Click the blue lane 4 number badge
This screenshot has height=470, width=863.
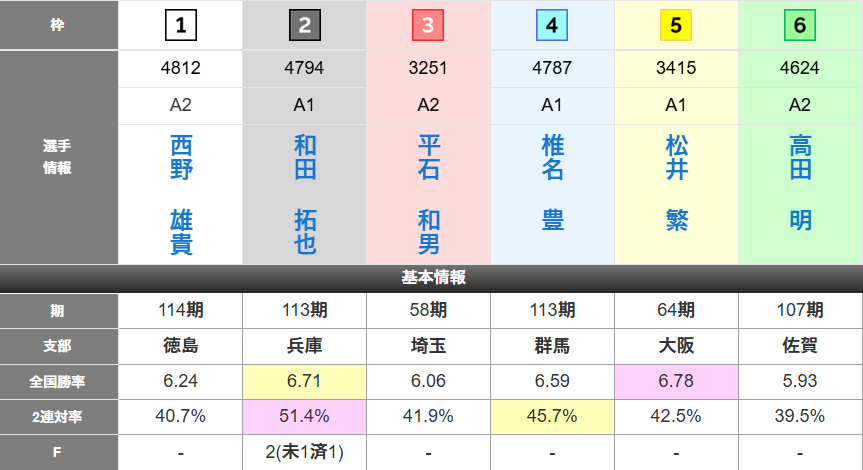tap(552, 25)
